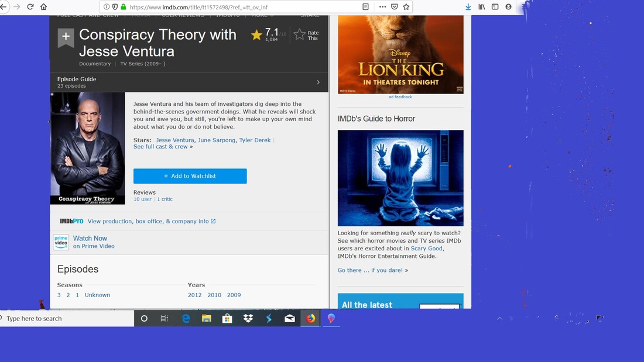Save the page to Pocket
The image size is (644, 362).
(394, 7)
